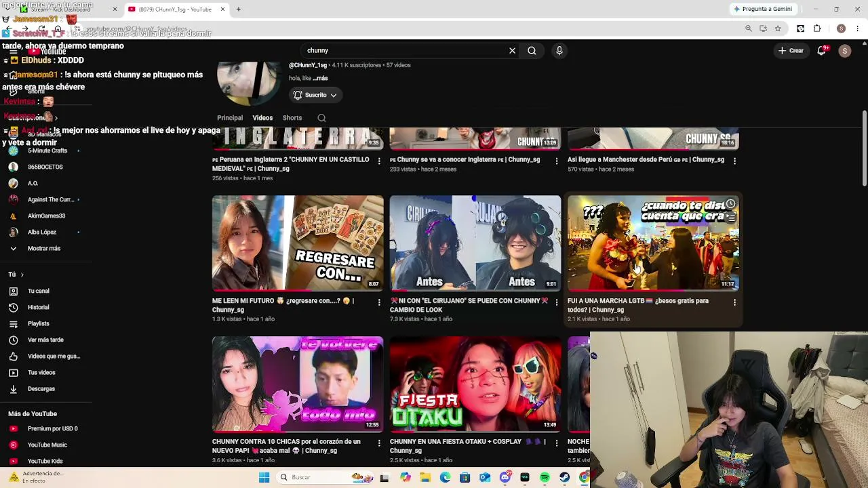This screenshot has width=868, height=488.
Task: Open Spotify from the taskbar
Action: pyautogui.click(x=545, y=477)
